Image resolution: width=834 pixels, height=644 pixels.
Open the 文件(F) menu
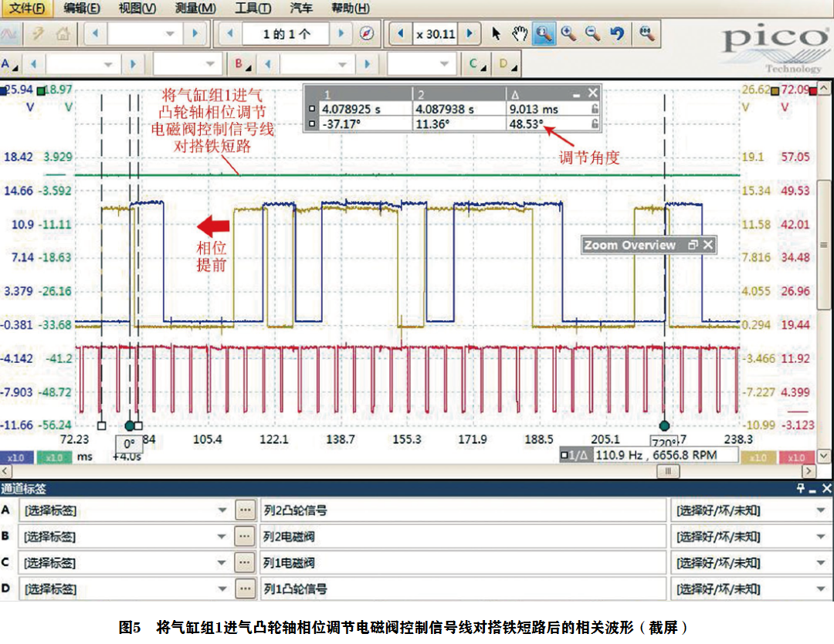coord(26,8)
